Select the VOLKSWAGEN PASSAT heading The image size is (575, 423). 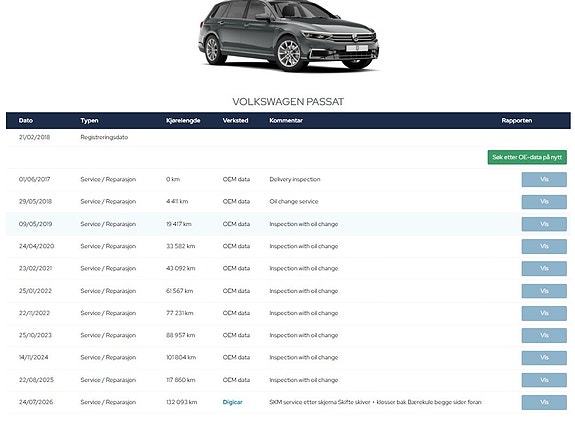click(x=288, y=102)
